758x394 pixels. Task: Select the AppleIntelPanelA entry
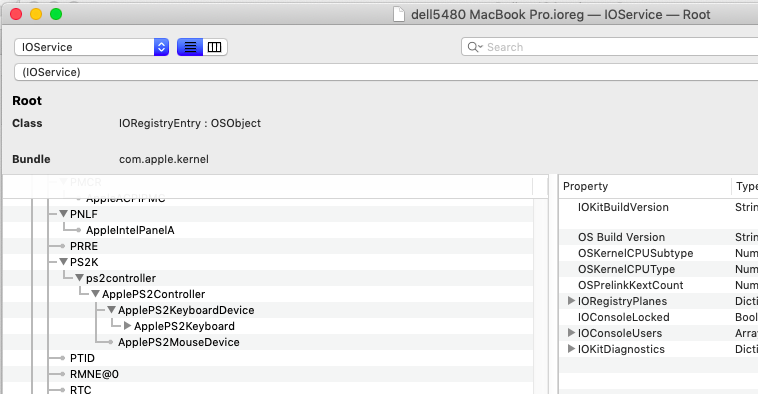130,230
